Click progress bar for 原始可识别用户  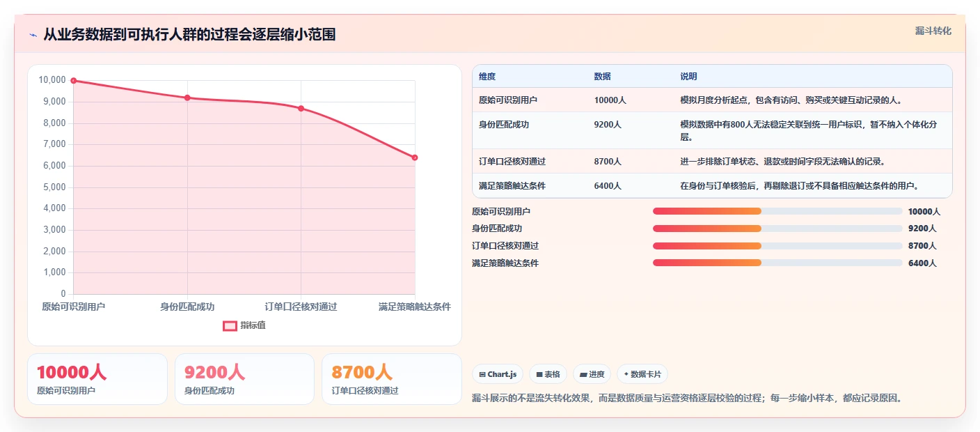[x=777, y=211]
